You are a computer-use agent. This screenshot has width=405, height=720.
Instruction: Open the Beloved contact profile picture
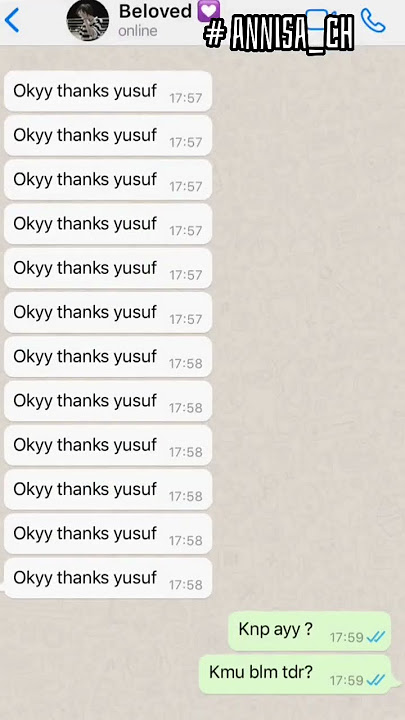tap(88, 20)
